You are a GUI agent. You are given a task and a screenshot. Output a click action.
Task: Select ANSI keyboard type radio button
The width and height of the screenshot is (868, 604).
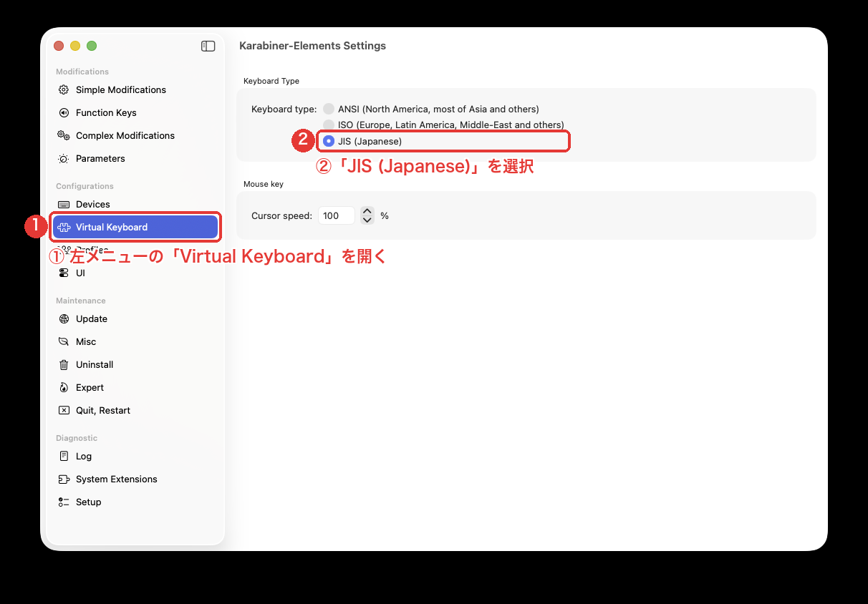point(329,109)
